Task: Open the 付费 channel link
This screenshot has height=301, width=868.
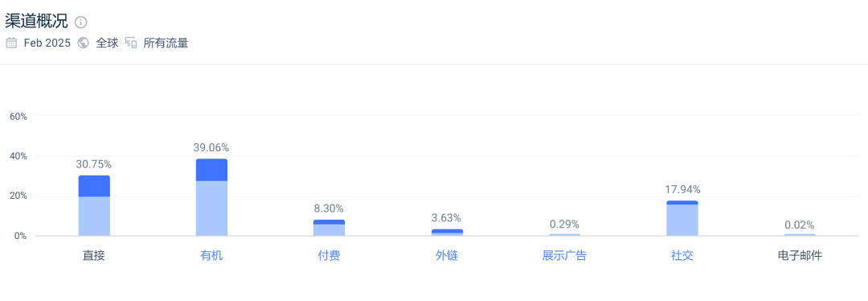Action: pos(329,256)
